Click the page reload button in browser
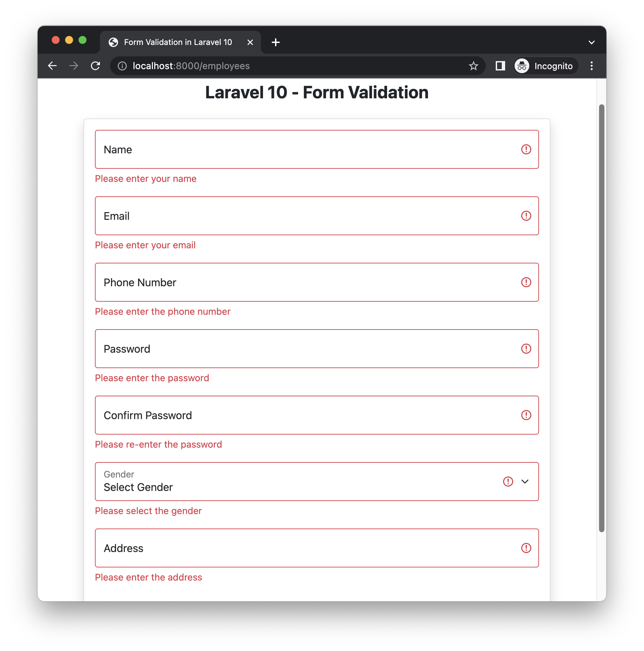The width and height of the screenshot is (644, 651). (97, 65)
